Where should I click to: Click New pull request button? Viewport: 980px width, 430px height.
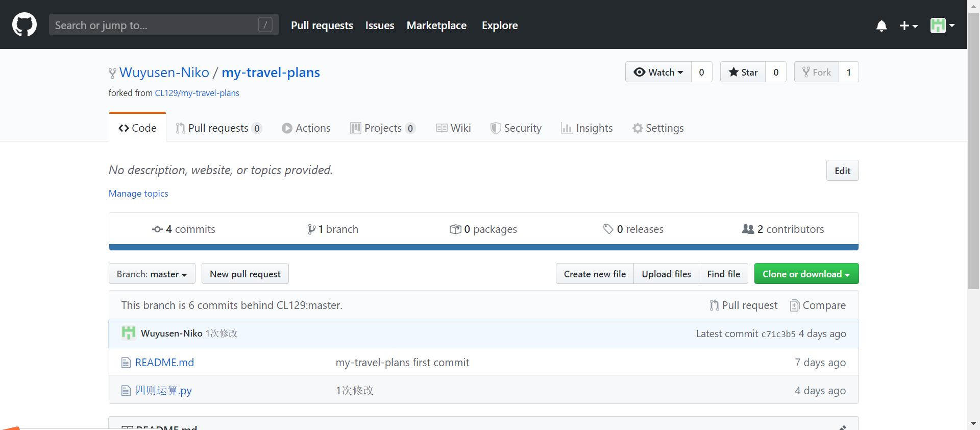tap(245, 274)
